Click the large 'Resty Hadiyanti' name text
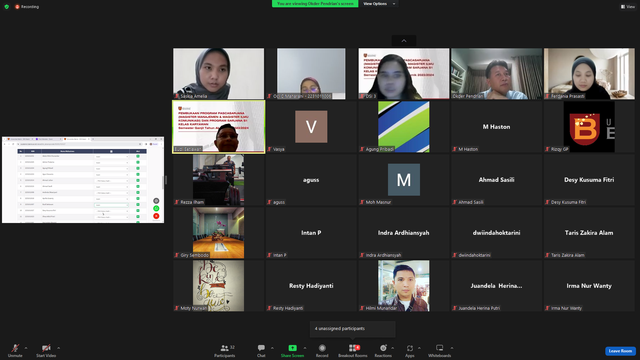 pos(311,286)
